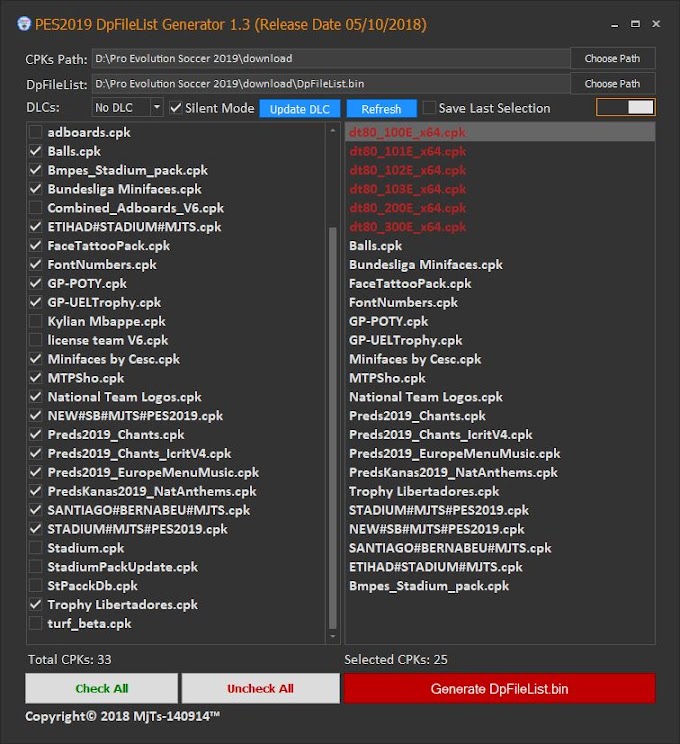Screen dimensions: 680x744
Task: Select STADIUM#MJTS#PES2019.cpk in the selected list
Action: point(500,510)
